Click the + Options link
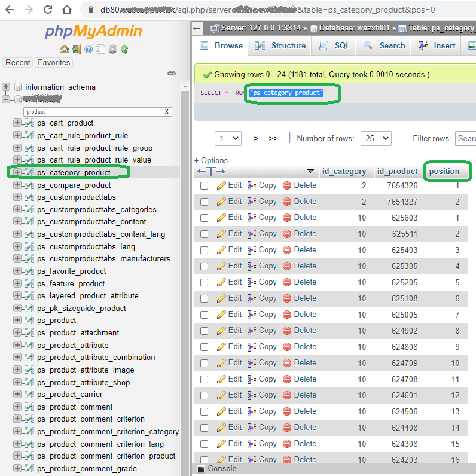This screenshot has width=476, height=476. click(x=211, y=160)
